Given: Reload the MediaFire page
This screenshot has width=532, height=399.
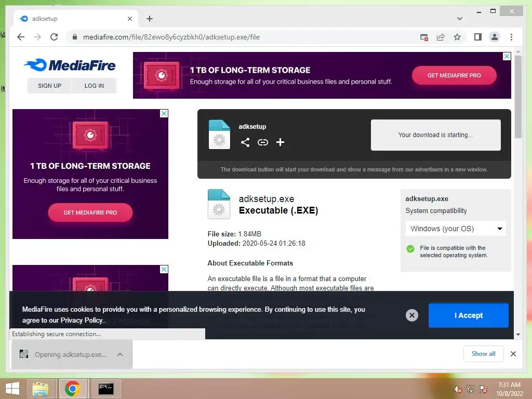Looking at the screenshot, I should click(54, 37).
